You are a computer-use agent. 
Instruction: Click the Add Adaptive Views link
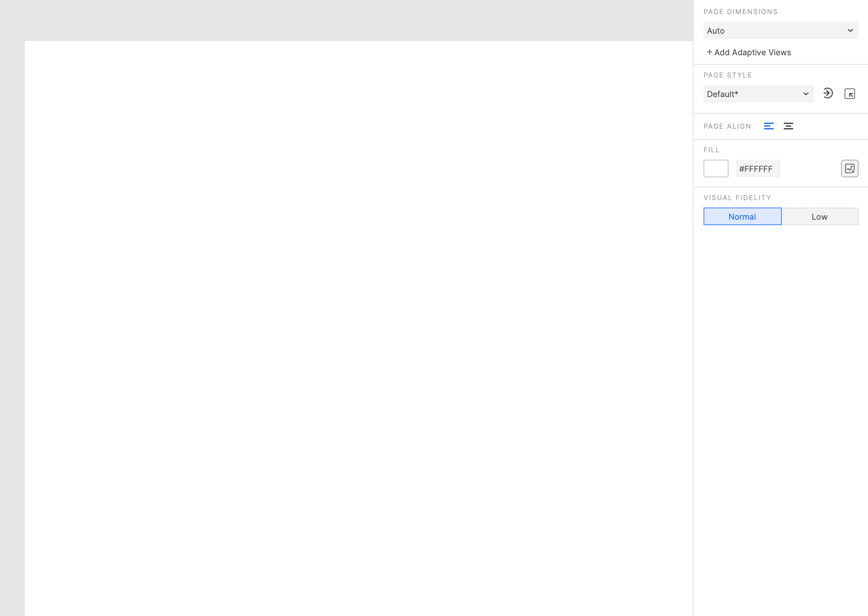click(749, 52)
